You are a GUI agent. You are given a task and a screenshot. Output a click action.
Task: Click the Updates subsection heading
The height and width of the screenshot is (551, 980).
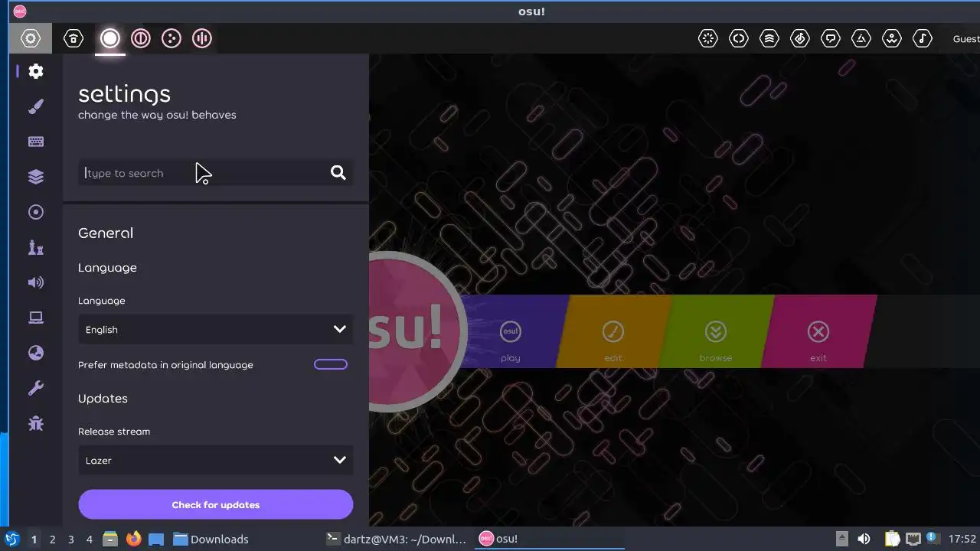(x=103, y=398)
